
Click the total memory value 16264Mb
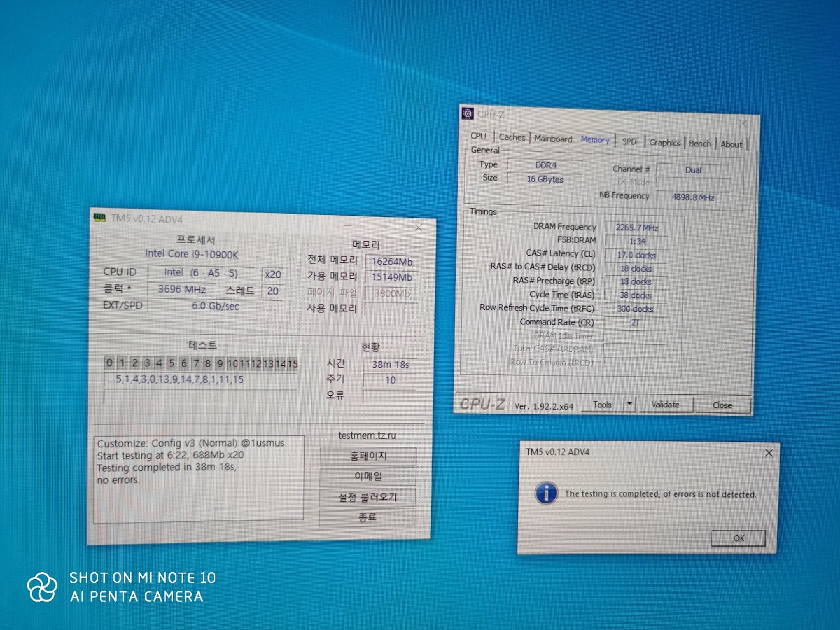click(392, 261)
